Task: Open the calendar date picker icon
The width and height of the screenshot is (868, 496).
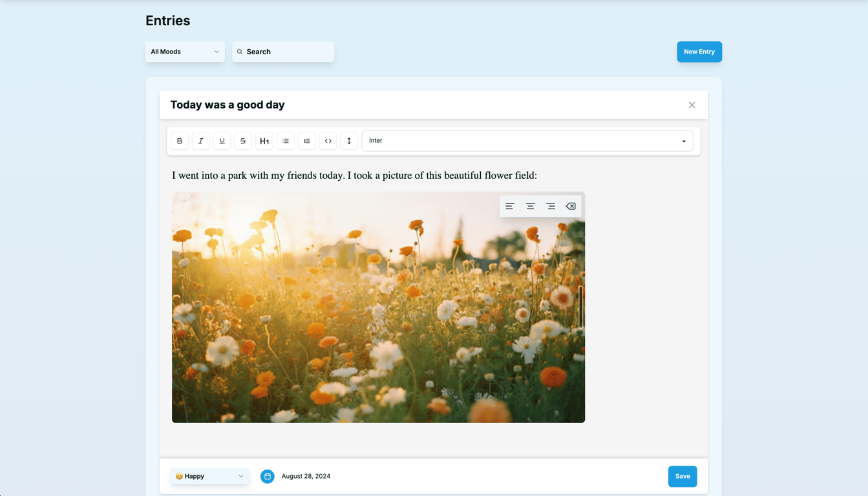Action: [267, 477]
